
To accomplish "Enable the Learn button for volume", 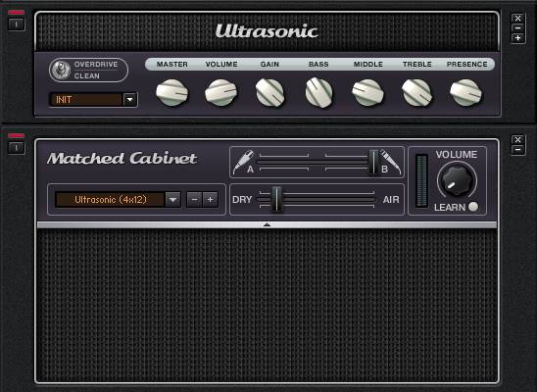I will tap(473, 207).
